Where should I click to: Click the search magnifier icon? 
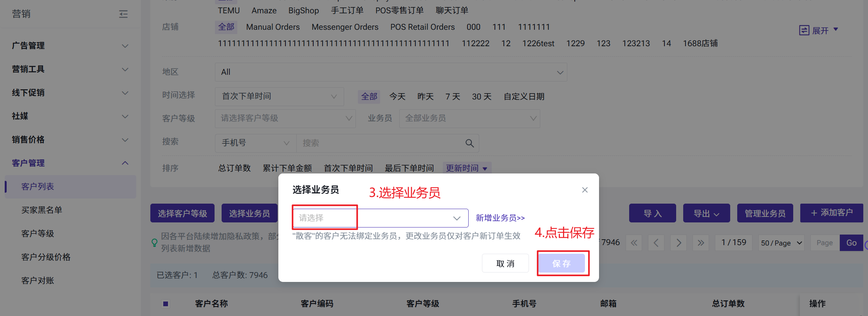469,143
